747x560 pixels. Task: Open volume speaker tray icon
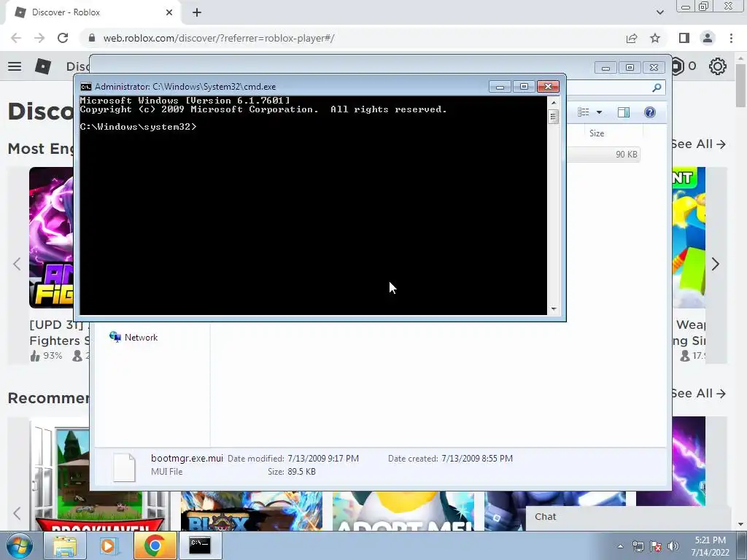coord(673,546)
